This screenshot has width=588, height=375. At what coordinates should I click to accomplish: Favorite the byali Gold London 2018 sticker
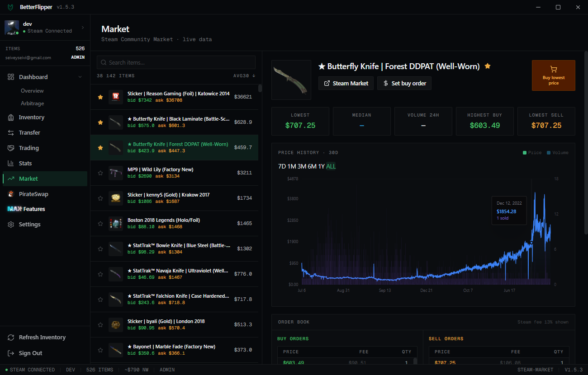tap(100, 325)
